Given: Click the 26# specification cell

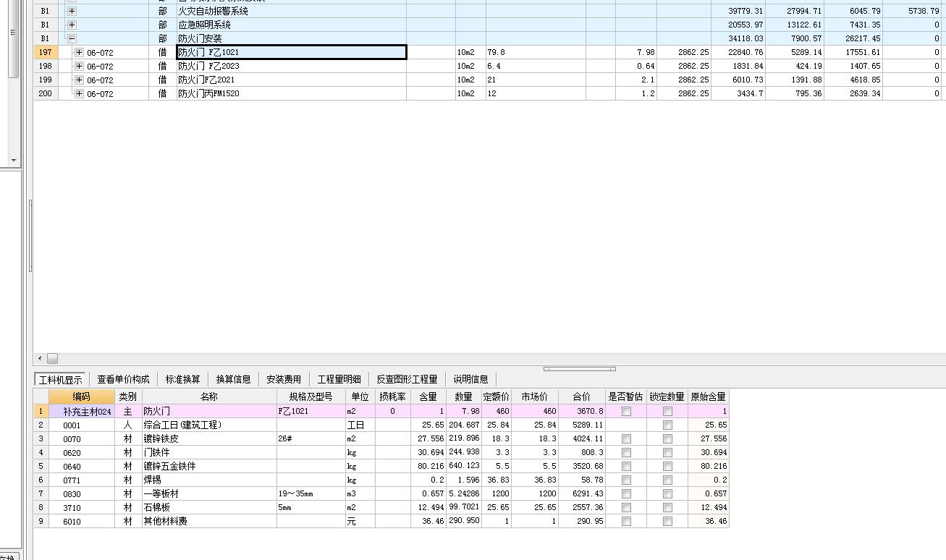Looking at the screenshot, I should tap(311, 438).
